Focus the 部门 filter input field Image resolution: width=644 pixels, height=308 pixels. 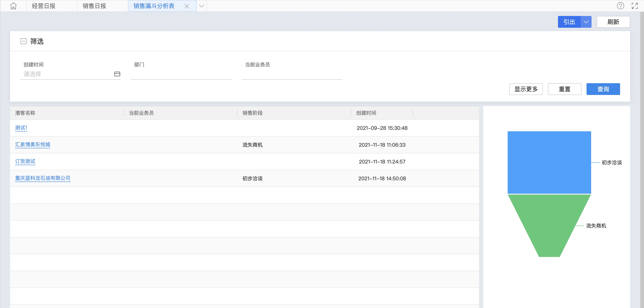point(181,74)
